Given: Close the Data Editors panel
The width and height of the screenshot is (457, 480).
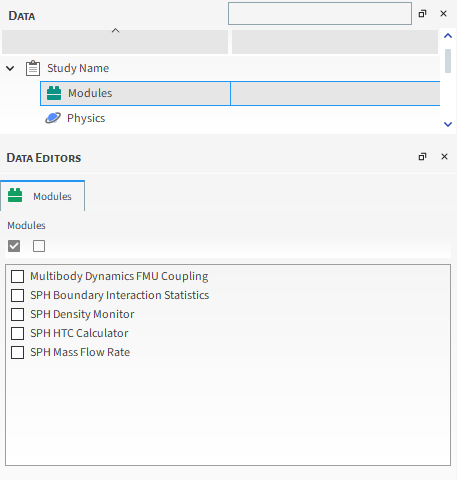Looking at the screenshot, I should click(444, 157).
